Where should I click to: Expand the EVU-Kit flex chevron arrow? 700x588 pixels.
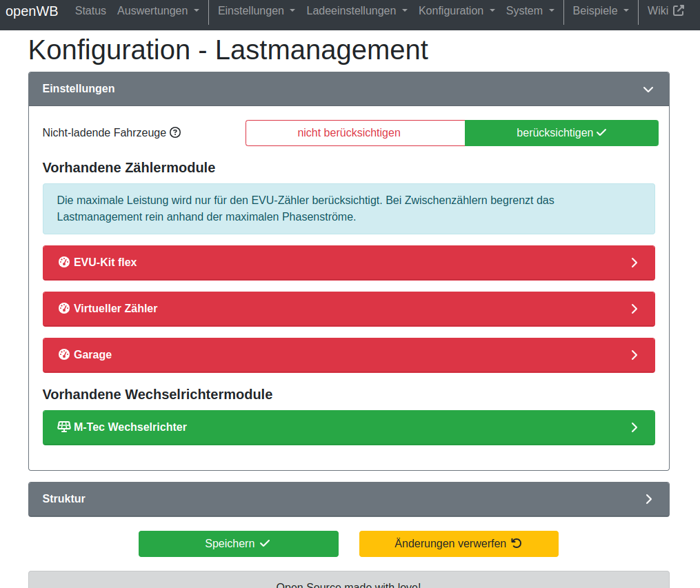tap(634, 263)
